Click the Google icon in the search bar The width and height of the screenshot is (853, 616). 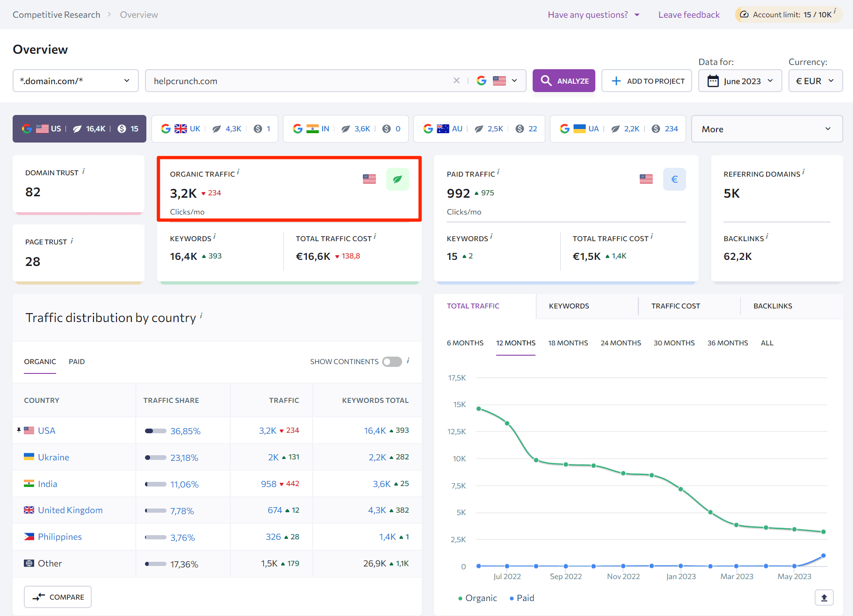481,81
